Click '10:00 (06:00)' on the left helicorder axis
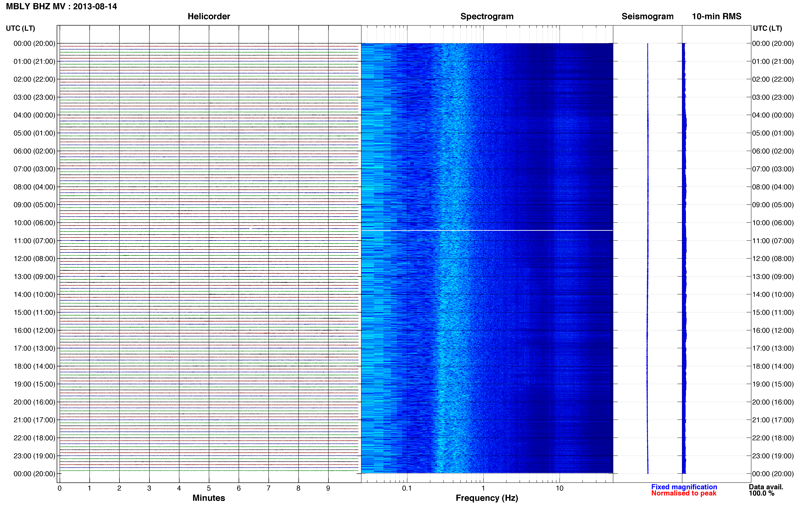This screenshot has width=812, height=508. coord(34,223)
